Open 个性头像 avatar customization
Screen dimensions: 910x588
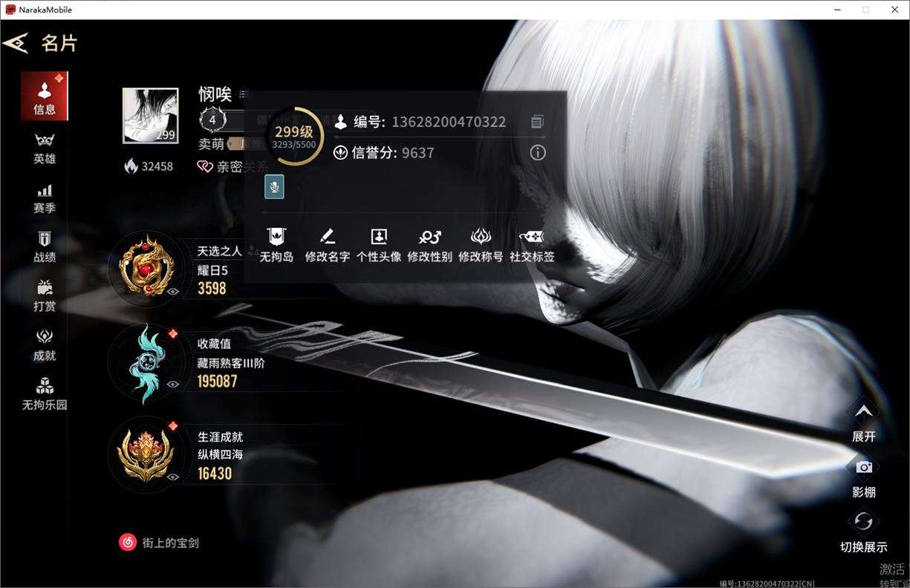coord(379,246)
